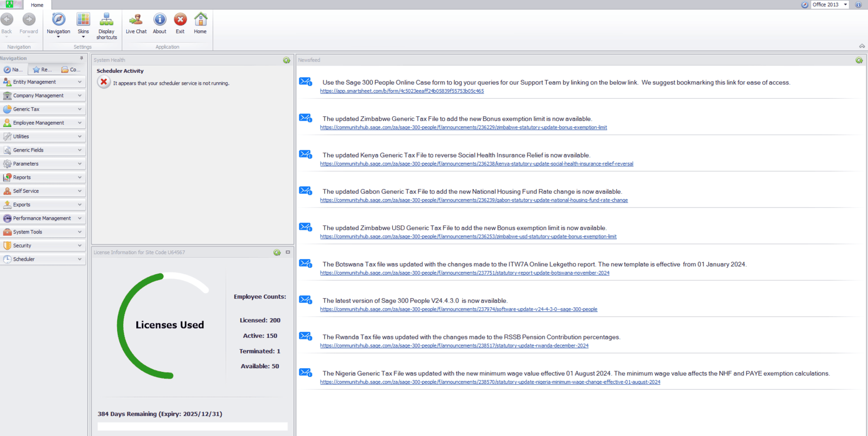The width and height of the screenshot is (868, 436).
Task: Expand the Utilities group
Action: click(x=43, y=136)
